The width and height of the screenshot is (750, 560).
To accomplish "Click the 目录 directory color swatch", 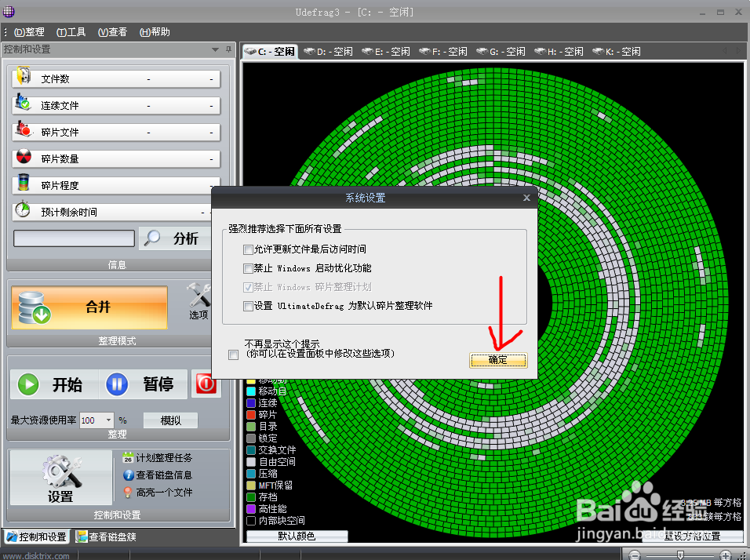I will (x=250, y=426).
